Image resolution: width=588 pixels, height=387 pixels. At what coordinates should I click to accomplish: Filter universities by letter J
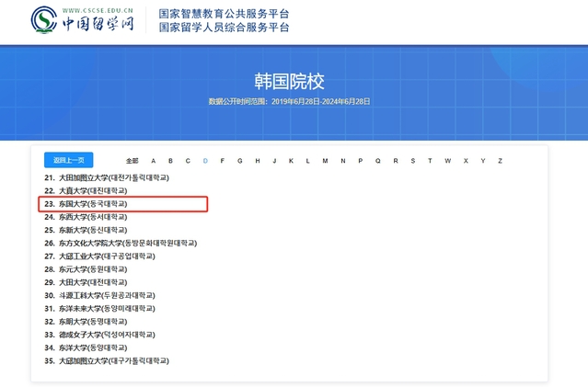pyautogui.click(x=274, y=161)
